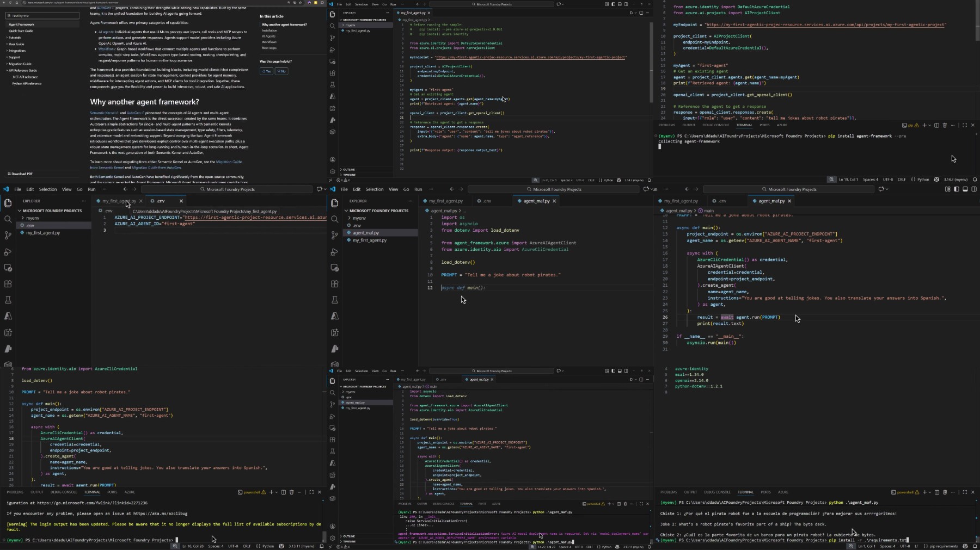The width and height of the screenshot is (980, 550).
Task: Click Yes under Was this page helpful
Action: [266, 71]
